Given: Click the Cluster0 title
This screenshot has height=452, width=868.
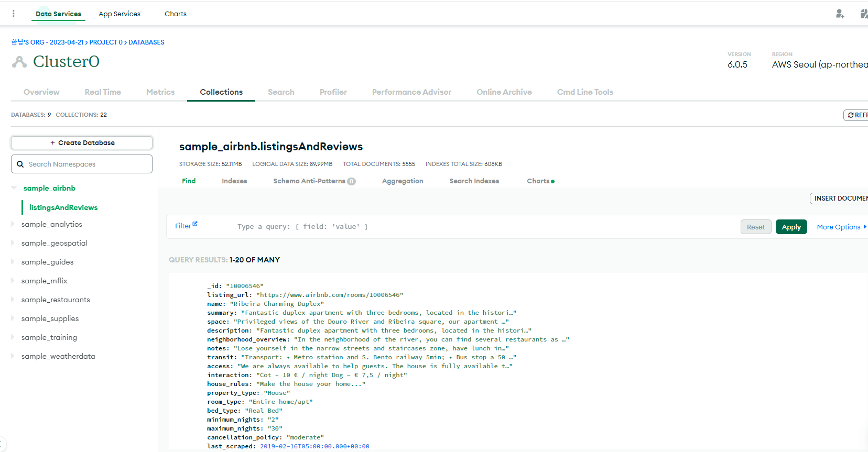Looking at the screenshot, I should pos(66,62).
